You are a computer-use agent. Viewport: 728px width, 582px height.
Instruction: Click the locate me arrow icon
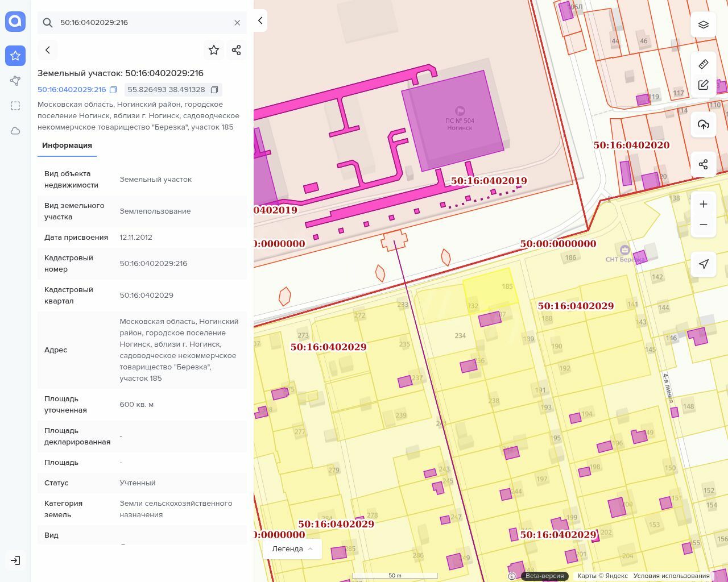(704, 264)
